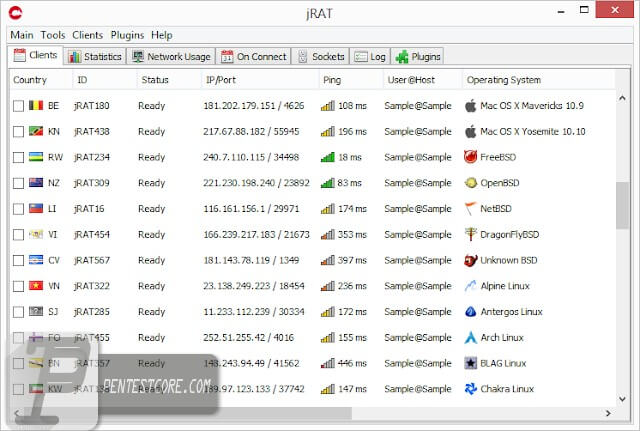Click the Vietnam flag in the VN row
The image size is (640, 431).
[36, 286]
